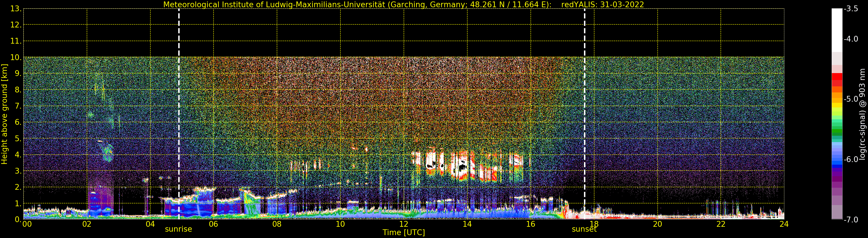Screen dimensions: 868x238
Task: Pick the white top segment of the colorbar
Action: (837, 30)
